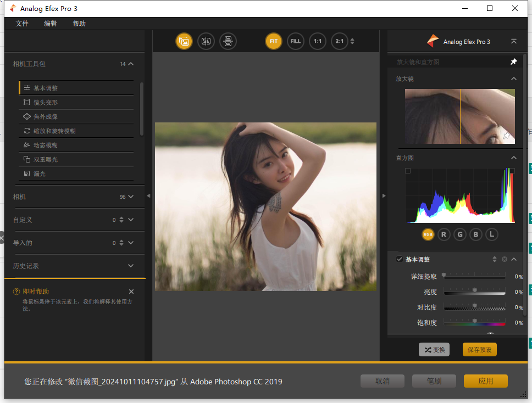532x403 pixels.
Task: Click the left tool list scrollbar
Action: click(x=141, y=109)
